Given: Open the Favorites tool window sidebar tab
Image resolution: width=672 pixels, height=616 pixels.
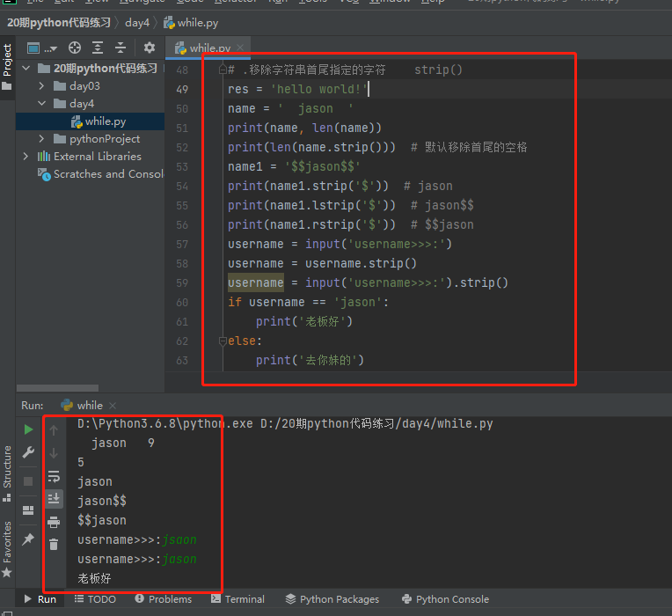Looking at the screenshot, I should point(7,549).
